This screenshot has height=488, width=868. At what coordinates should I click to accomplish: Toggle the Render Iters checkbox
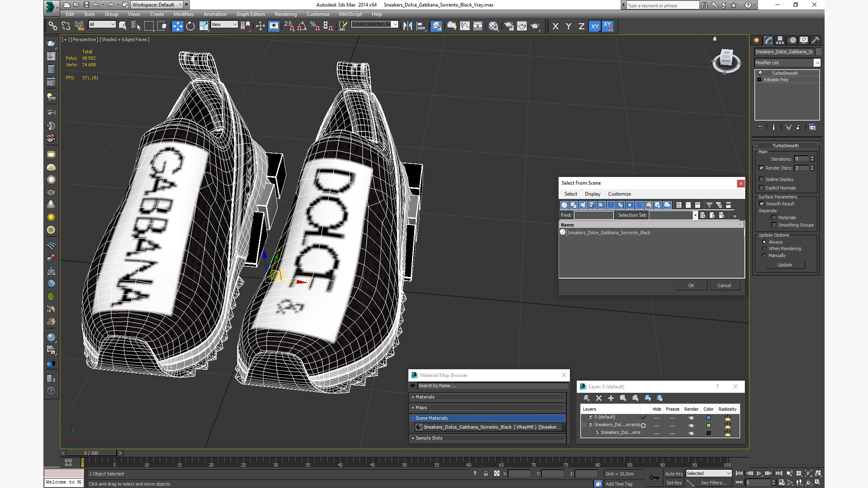[x=761, y=168]
